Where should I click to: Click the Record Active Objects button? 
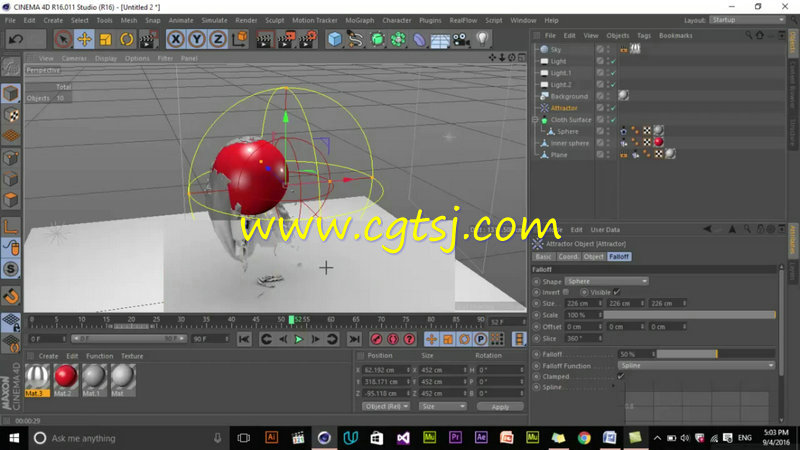pos(376,339)
